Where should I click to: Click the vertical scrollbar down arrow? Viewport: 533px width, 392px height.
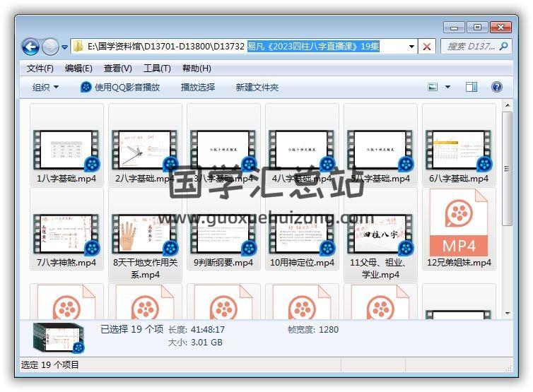(507, 312)
